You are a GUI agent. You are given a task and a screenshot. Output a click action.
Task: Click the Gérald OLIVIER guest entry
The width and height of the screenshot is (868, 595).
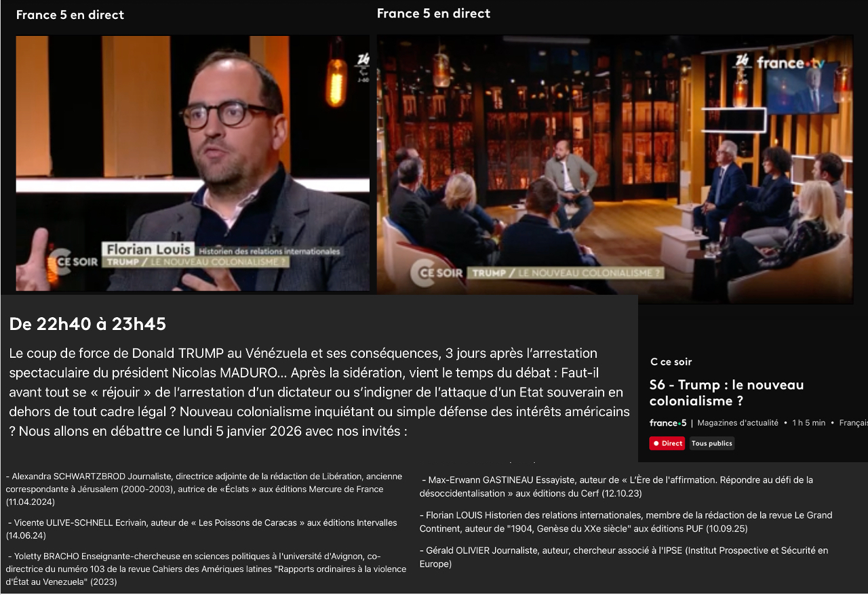624,557
